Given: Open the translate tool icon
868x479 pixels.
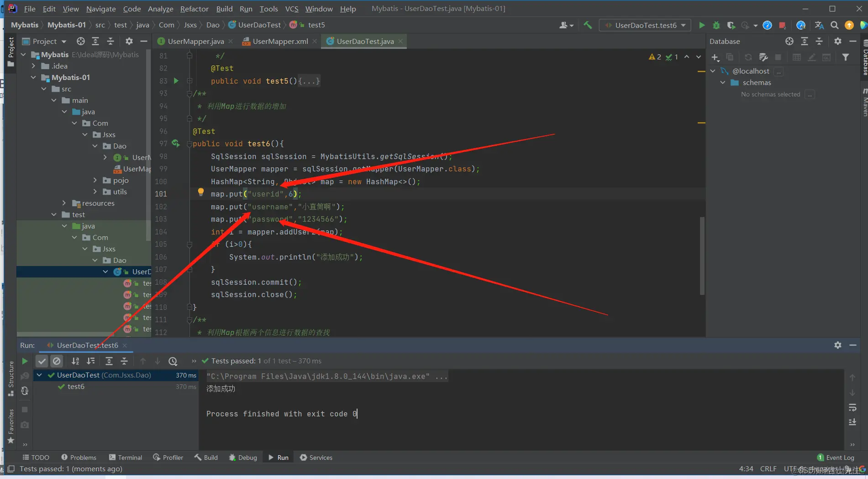Looking at the screenshot, I should pos(820,25).
